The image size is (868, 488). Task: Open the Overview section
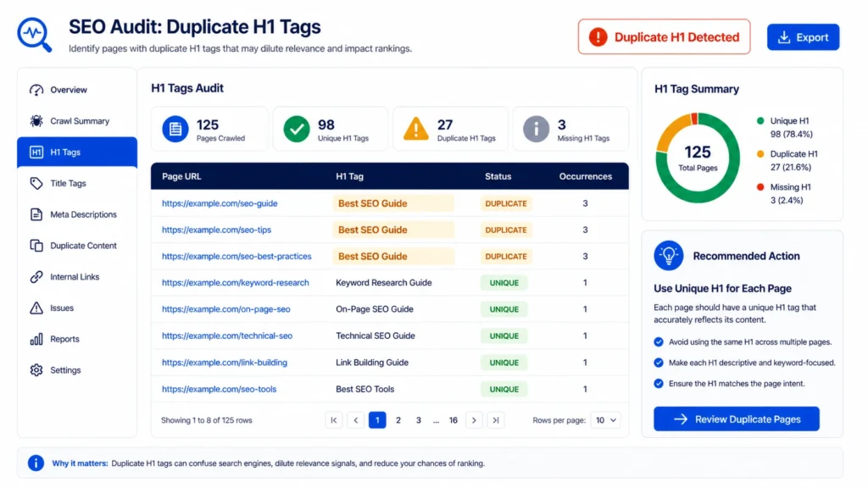[77, 90]
